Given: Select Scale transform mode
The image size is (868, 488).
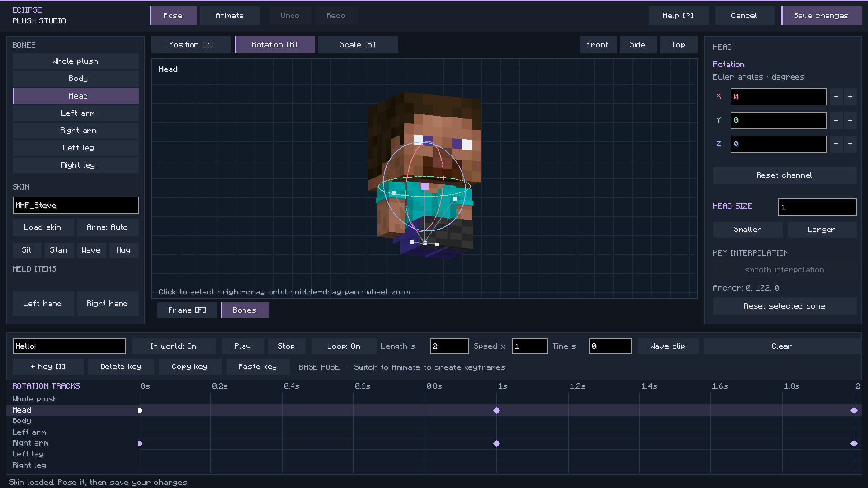Looking at the screenshot, I should click(x=358, y=45).
